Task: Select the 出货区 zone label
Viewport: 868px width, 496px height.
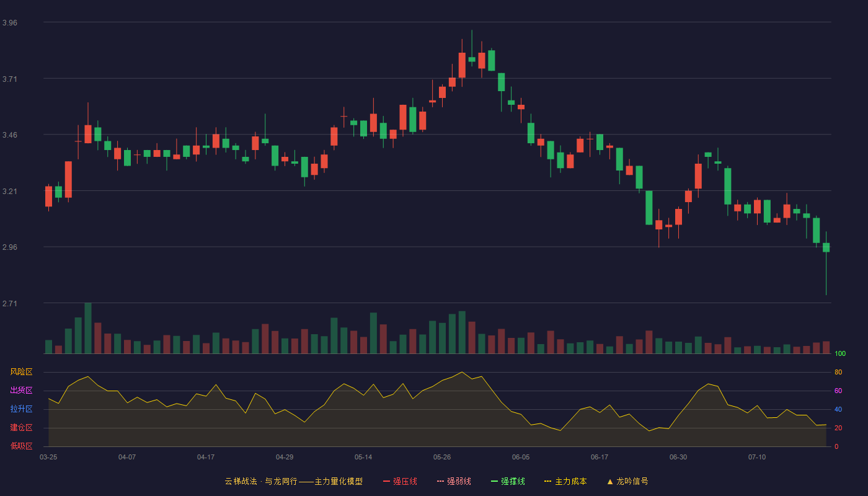Action: (x=21, y=391)
